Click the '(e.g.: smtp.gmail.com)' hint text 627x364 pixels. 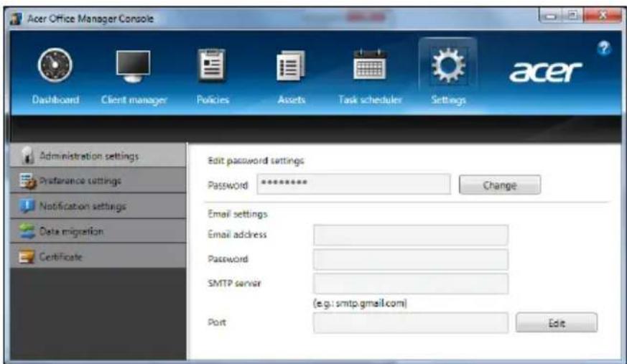[x=360, y=303]
